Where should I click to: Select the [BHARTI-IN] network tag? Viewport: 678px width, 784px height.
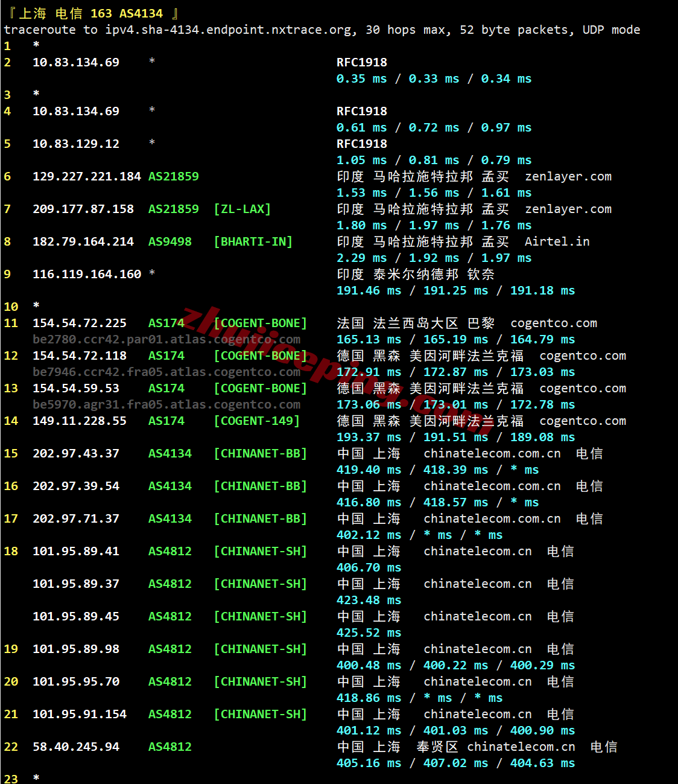(253, 241)
